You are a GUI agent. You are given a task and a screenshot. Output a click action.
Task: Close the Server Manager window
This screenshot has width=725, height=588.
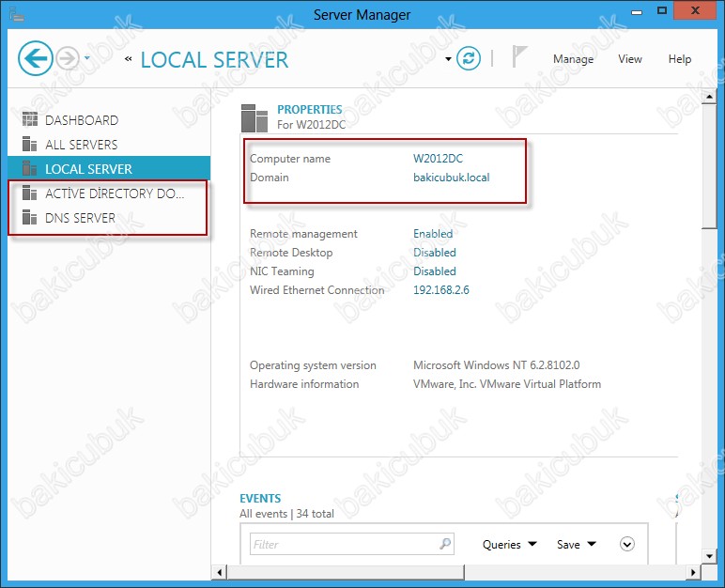click(695, 10)
